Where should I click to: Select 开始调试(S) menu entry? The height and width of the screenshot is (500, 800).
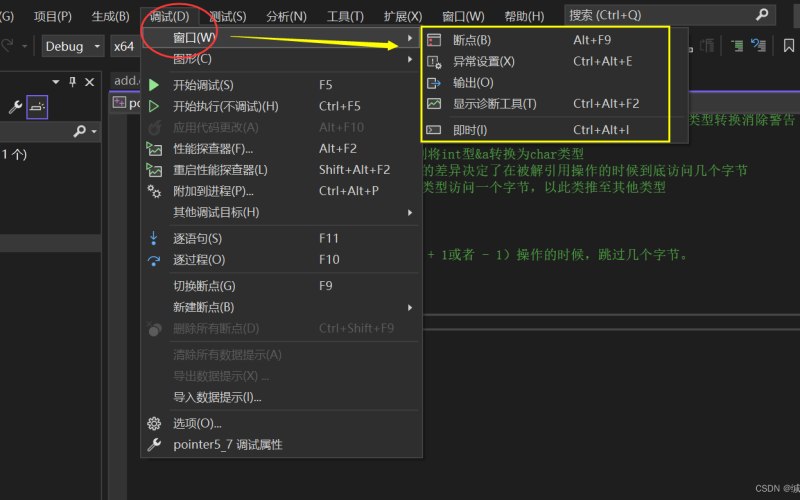282,85
